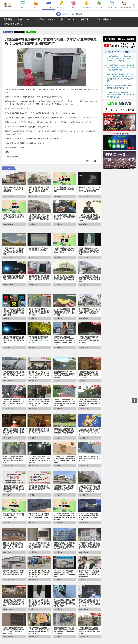The height and width of the screenshot is (644, 138).
Task: Open どさんこ投稿BOX navigation item
Action: [x=103, y=20]
